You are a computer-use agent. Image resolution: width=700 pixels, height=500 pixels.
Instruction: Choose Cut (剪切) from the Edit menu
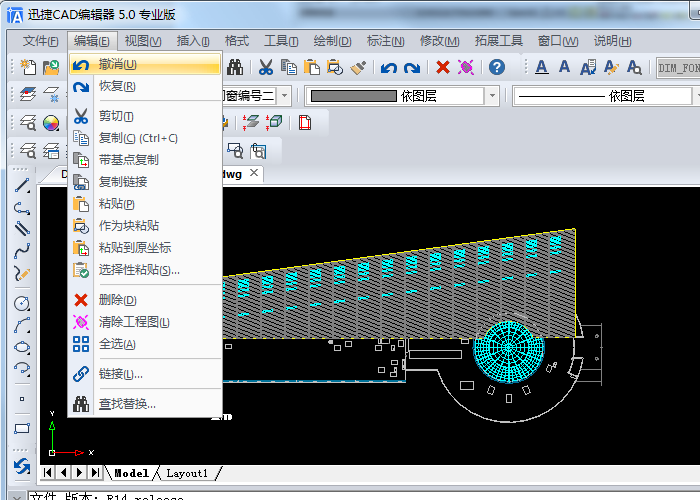tap(145, 116)
